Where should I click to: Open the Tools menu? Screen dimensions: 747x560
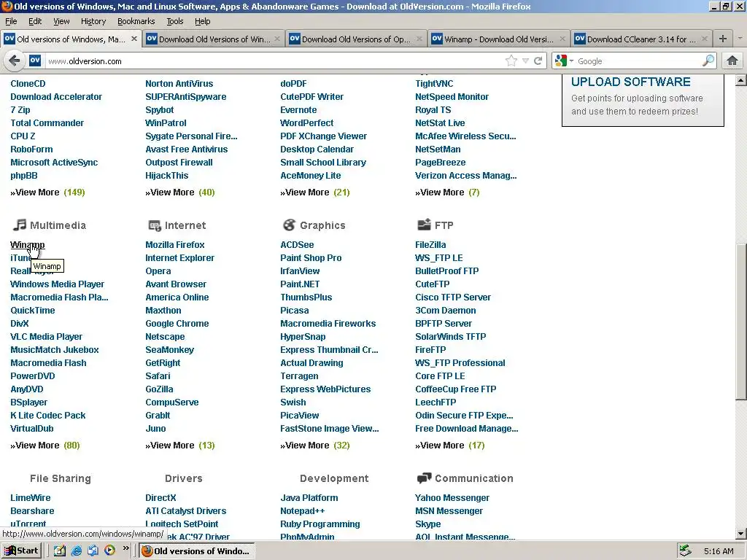click(x=175, y=21)
